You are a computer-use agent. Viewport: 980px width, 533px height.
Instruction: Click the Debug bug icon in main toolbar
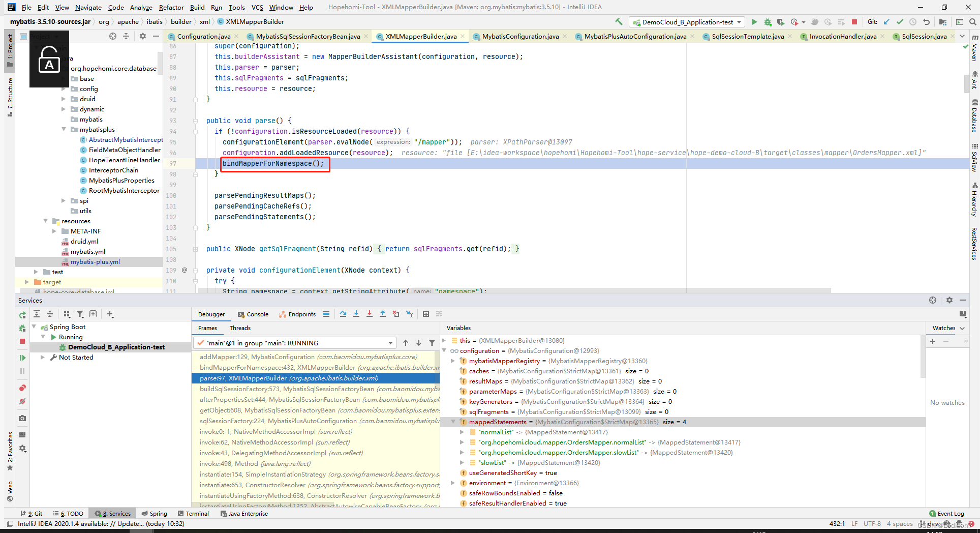point(768,22)
